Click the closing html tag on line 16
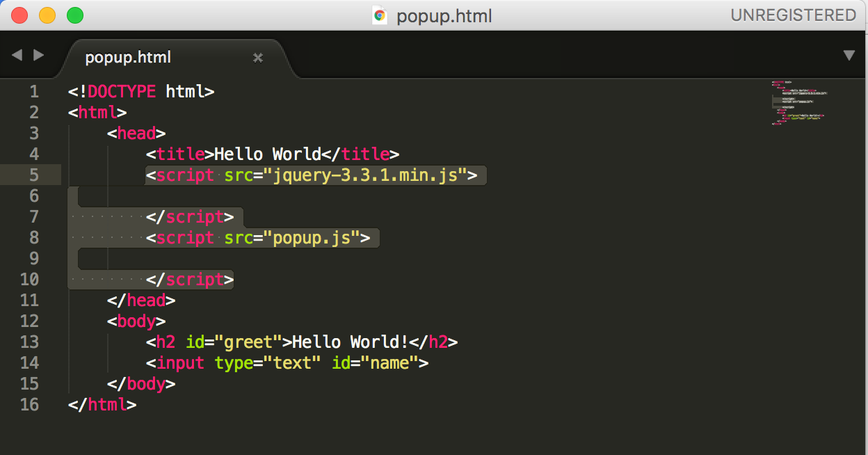868x455 pixels. pos(102,405)
